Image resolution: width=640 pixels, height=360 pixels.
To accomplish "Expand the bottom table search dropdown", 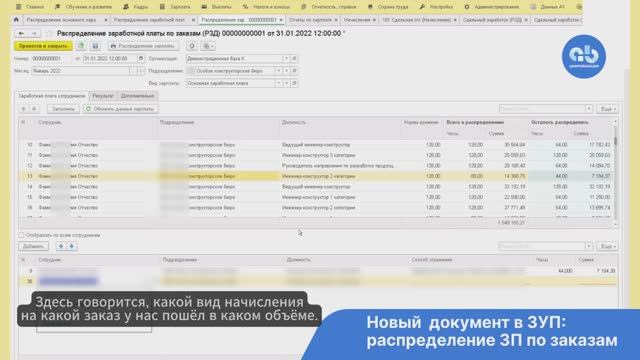I will pyautogui.click(x=589, y=246).
